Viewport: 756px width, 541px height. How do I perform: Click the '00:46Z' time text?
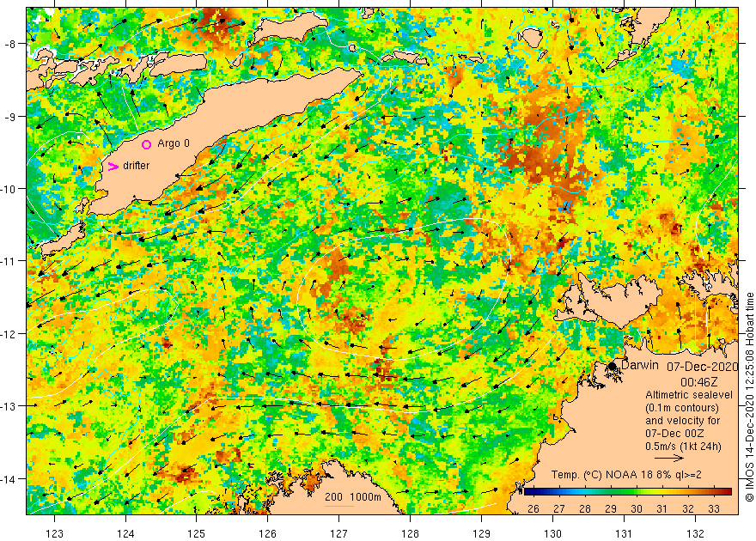tap(699, 382)
